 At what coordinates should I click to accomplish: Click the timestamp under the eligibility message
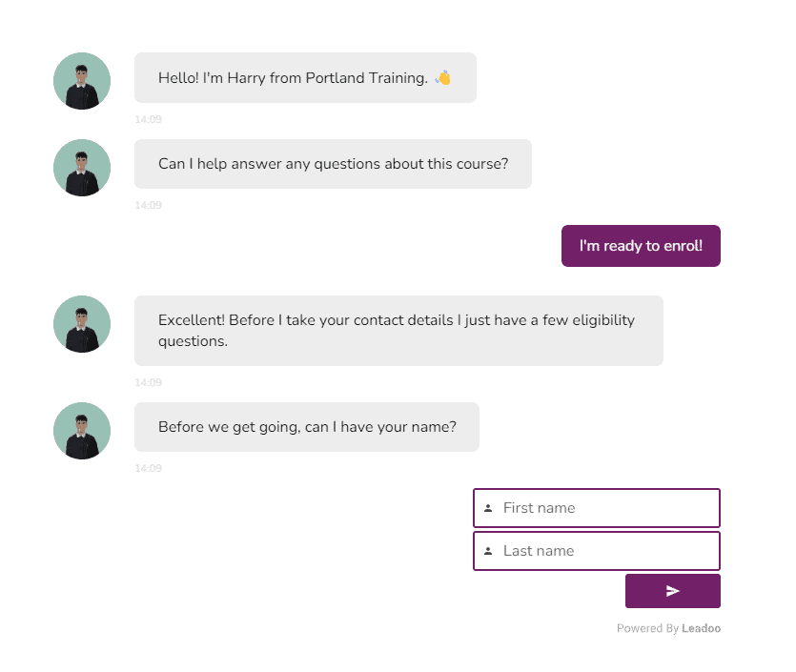(148, 383)
